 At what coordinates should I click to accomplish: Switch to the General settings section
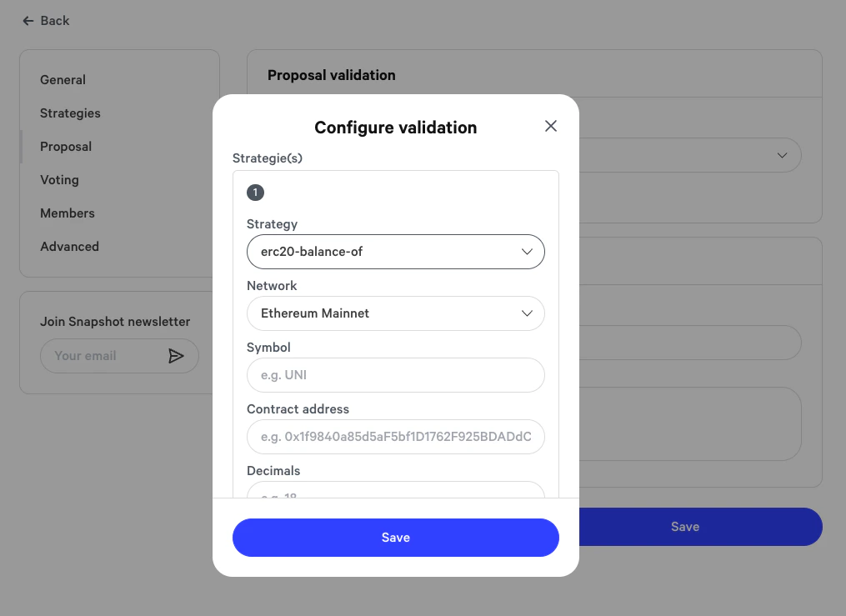click(63, 79)
